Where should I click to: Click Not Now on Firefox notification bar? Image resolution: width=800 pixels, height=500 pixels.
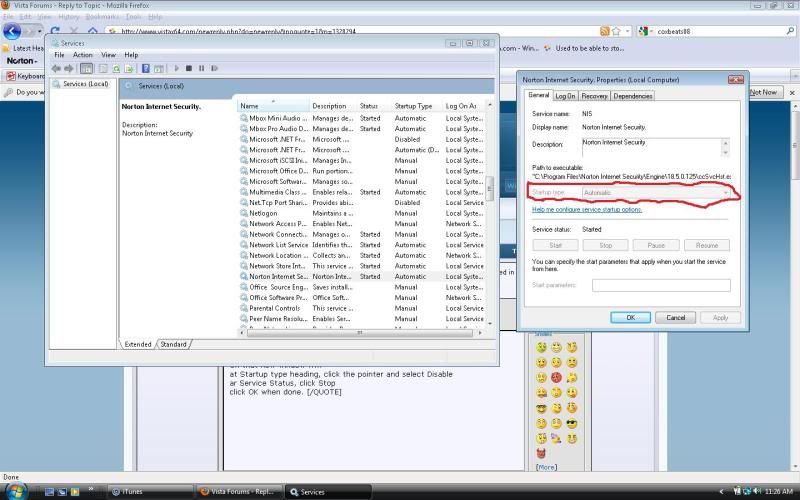tap(763, 92)
